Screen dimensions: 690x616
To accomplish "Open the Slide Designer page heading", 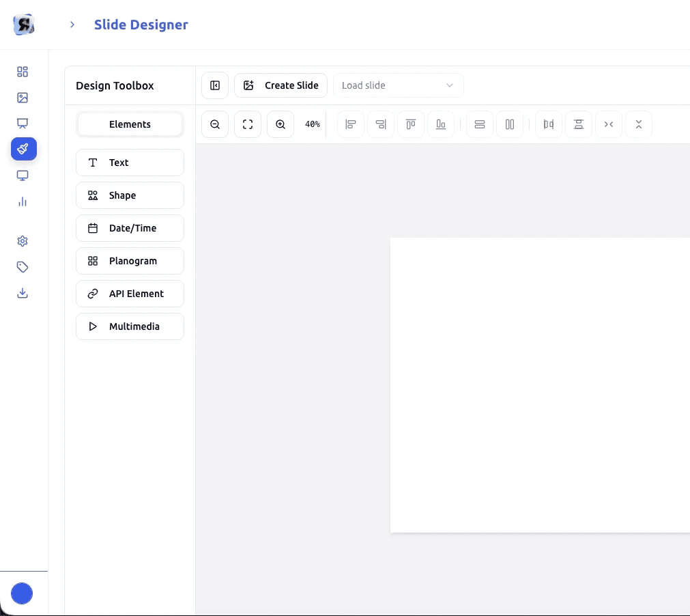I will (x=141, y=24).
